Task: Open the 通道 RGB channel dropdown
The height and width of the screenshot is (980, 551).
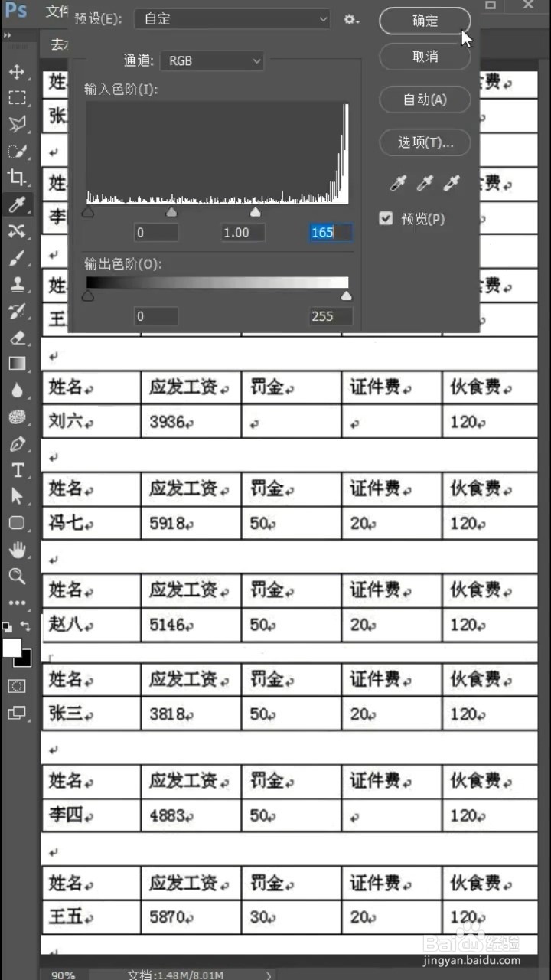Action: pyautogui.click(x=212, y=60)
